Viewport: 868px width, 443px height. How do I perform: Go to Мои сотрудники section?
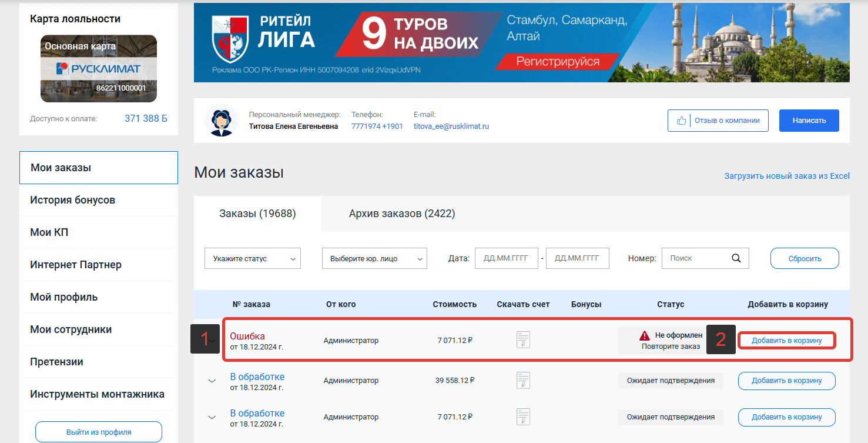pos(99,329)
